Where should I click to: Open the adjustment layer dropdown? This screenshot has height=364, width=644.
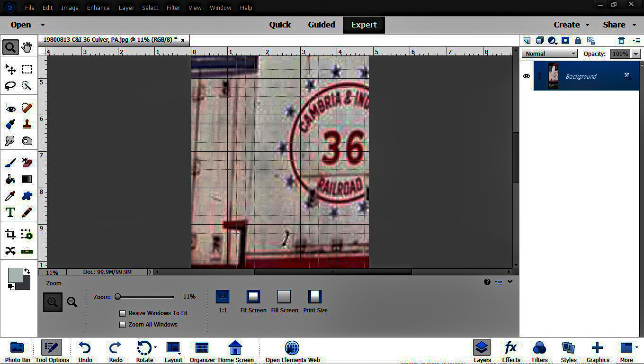point(552,41)
